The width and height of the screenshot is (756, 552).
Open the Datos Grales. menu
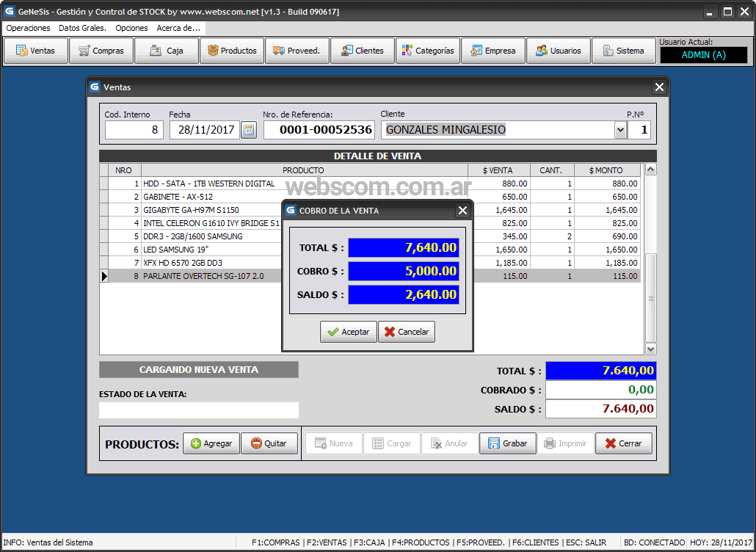pos(82,28)
